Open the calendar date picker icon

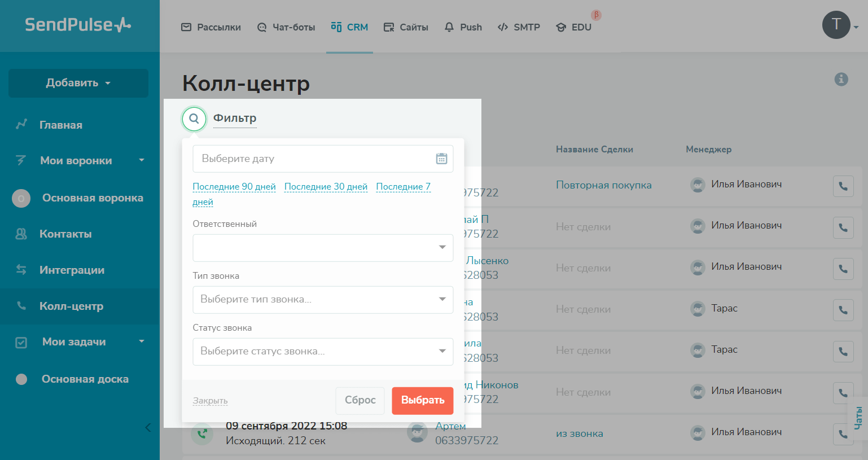(x=441, y=159)
